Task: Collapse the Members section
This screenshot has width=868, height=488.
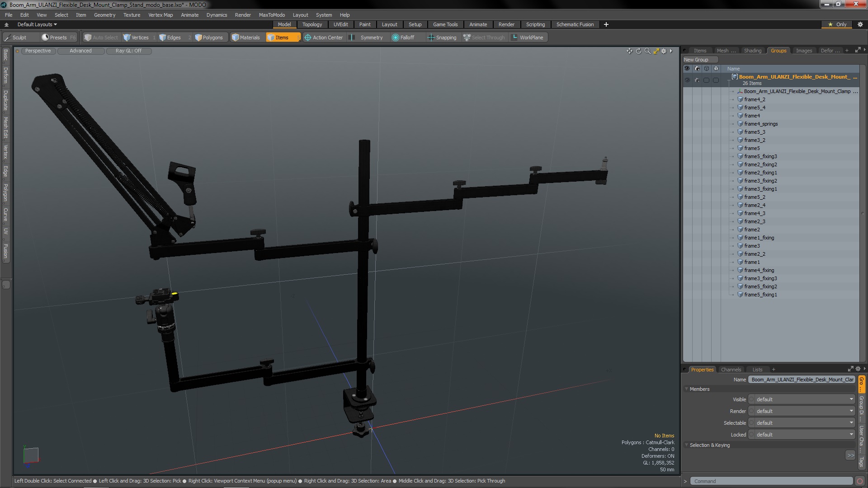Action: click(686, 389)
